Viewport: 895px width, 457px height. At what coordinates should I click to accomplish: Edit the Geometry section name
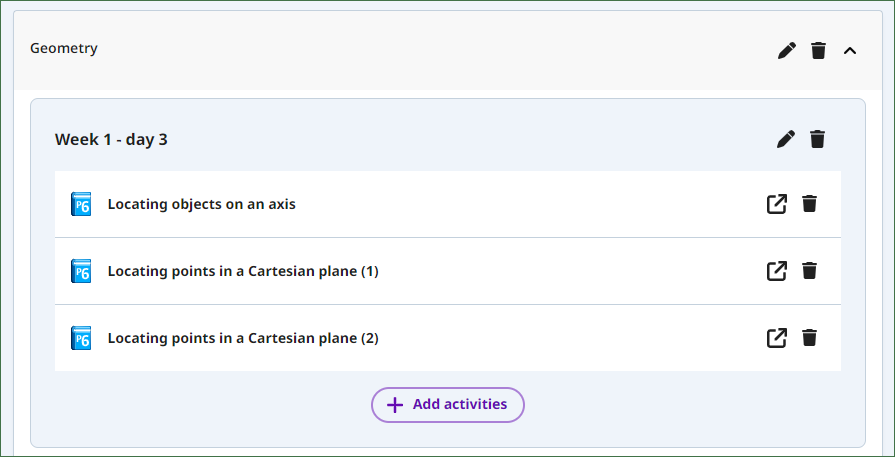pos(787,50)
